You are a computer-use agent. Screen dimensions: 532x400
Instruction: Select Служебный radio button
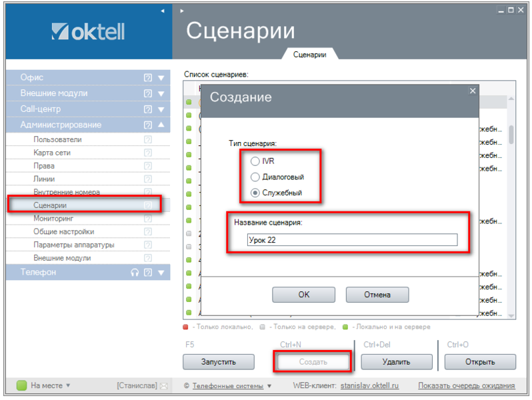tap(255, 193)
